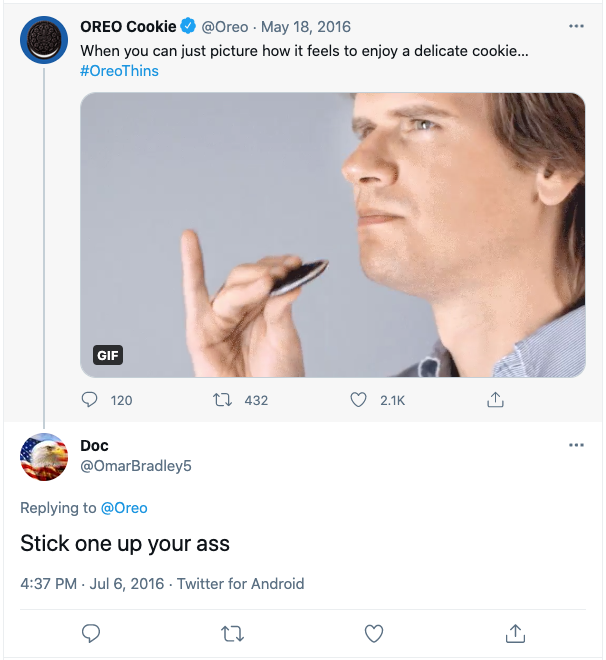Image resolution: width=606 pixels, height=660 pixels.
Task: Open OREO Cookie profile picture
Action: [x=44, y=40]
